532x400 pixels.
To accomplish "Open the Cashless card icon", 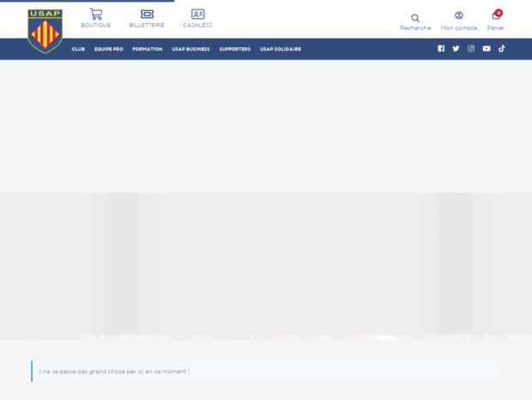I will click(197, 15).
